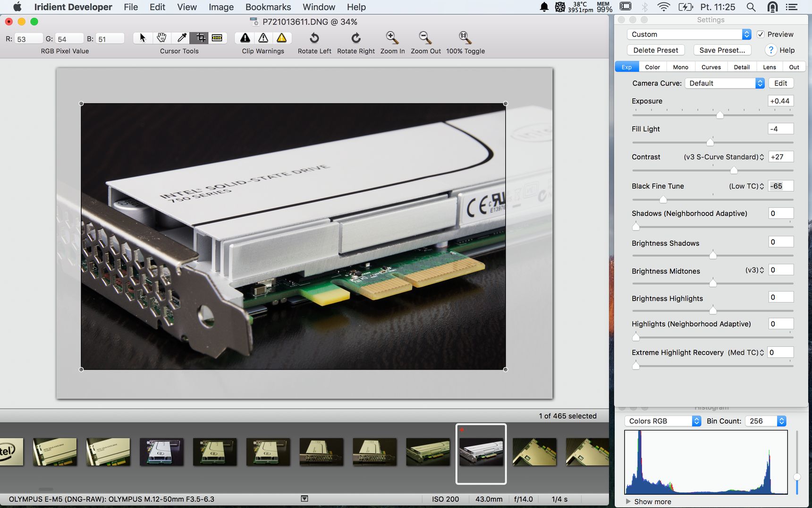Select the first Intel drive thumbnail after logo
This screenshot has width=812, height=508.
(55, 452)
